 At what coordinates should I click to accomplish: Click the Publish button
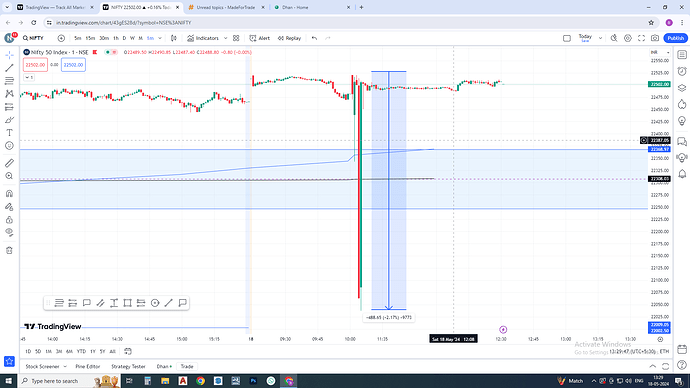coord(675,38)
